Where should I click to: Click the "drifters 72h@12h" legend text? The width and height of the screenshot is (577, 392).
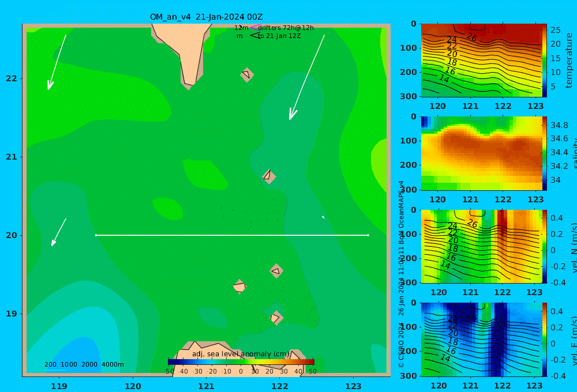(x=286, y=28)
